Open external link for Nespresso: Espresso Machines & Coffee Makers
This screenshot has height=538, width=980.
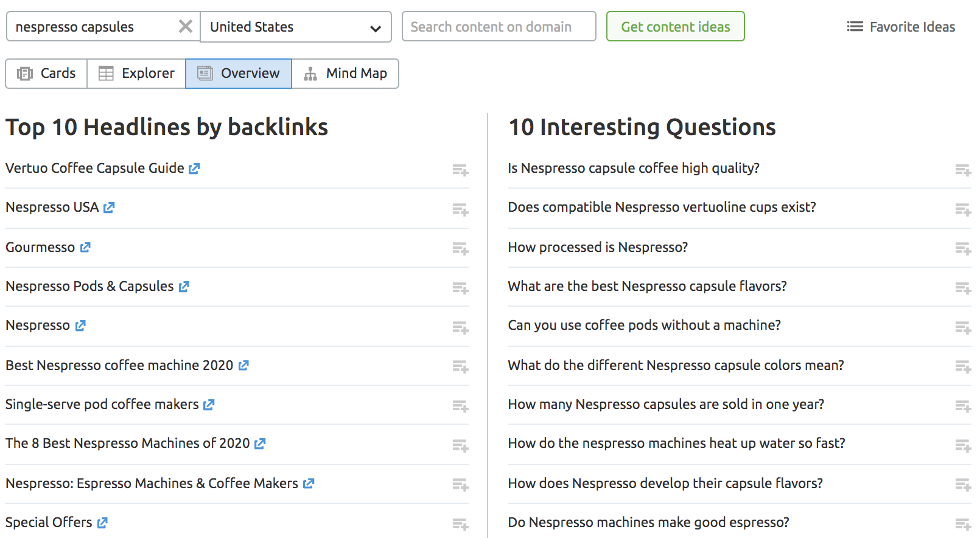(309, 484)
